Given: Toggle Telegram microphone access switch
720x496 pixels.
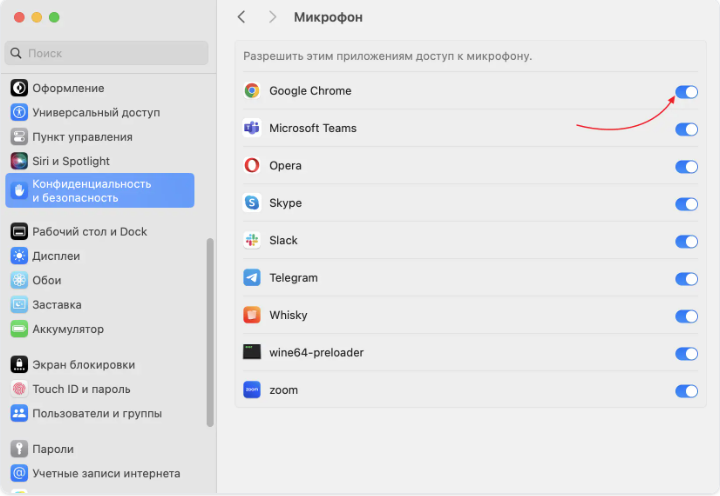Looking at the screenshot, I should click(686, 279).
